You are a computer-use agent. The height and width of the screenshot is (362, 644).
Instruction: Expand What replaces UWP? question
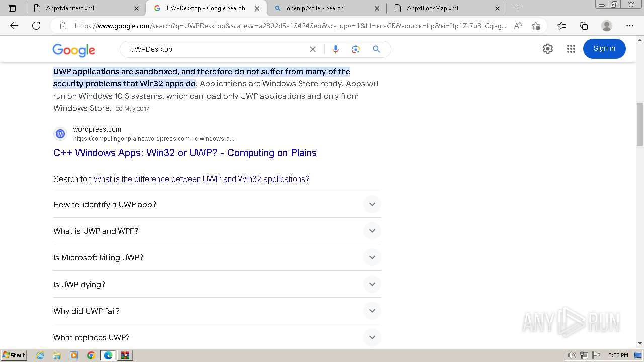[217, 337]
